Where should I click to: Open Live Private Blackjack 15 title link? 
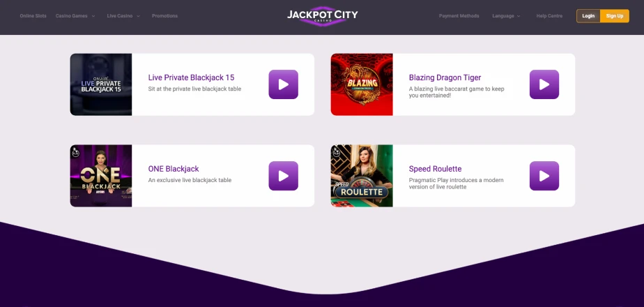pyautogui.click(x=191, y=77)
